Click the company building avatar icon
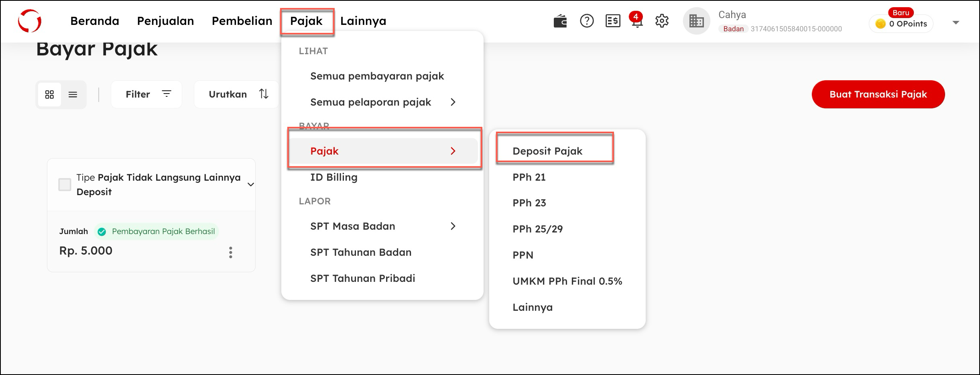The height and width of the screenshot is (375, 980). coord(696,21)
